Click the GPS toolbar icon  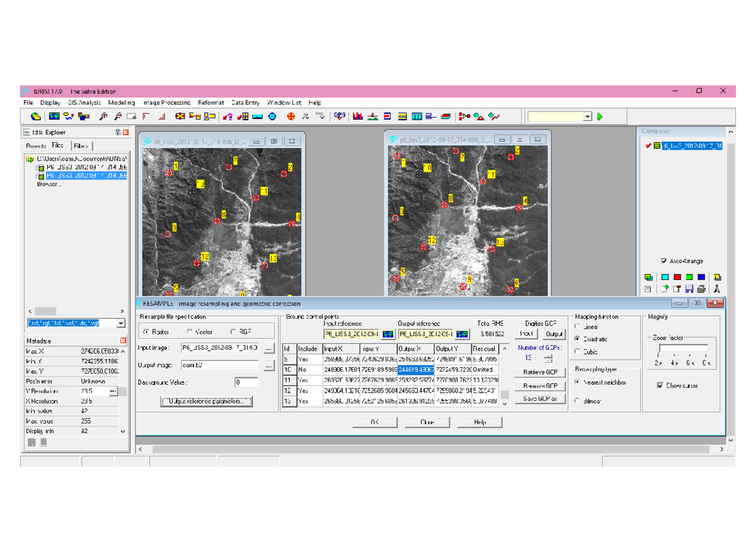(x=340, y=116)
